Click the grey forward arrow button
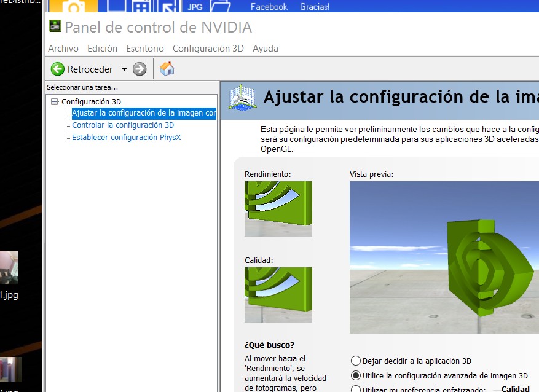539x392 pixels. [x=140, y=69]
